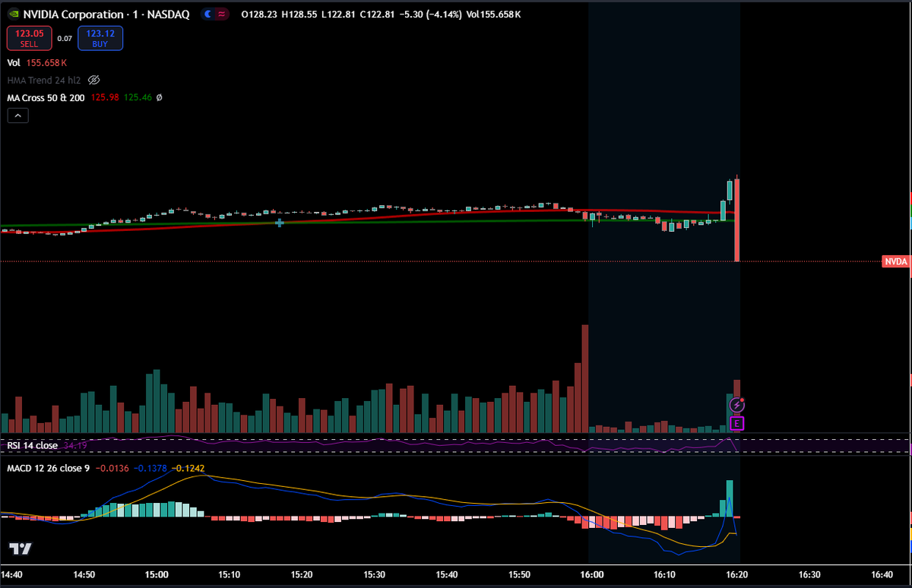Open the purple lightning bolt news icon

(x=736, y=406)
